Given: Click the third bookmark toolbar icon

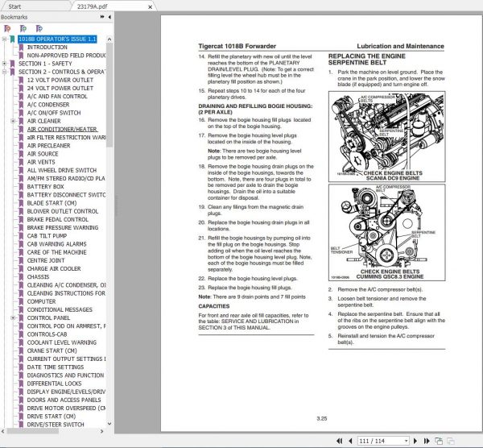Looking at the screenshot, I should tap(39, 29).
